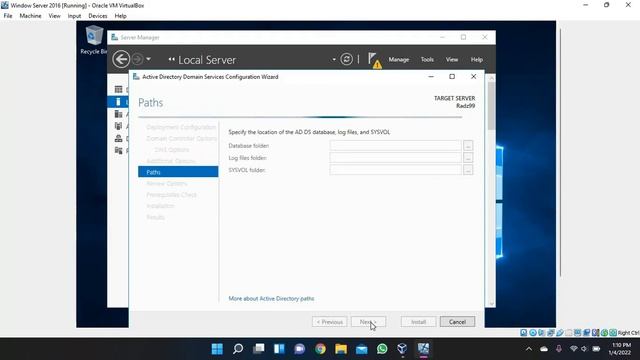Viewport: 640px width, 360px height.
Task: Click the Server Manager refresh icon
Action: pyautogui.click(x=346, y=59)
